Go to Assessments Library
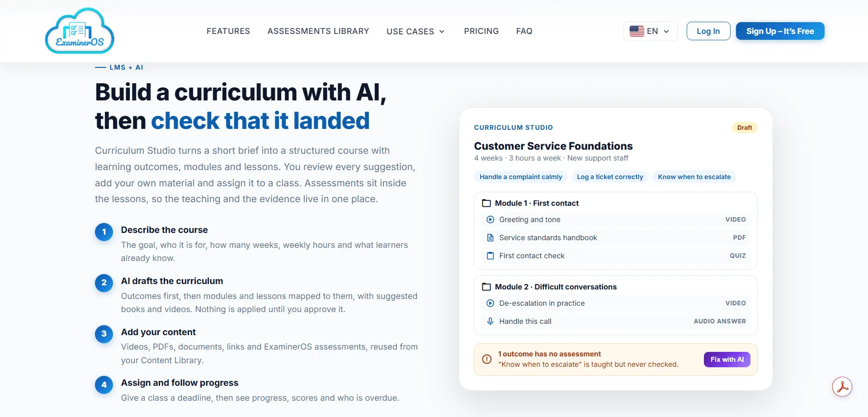 tap(318, 31)
